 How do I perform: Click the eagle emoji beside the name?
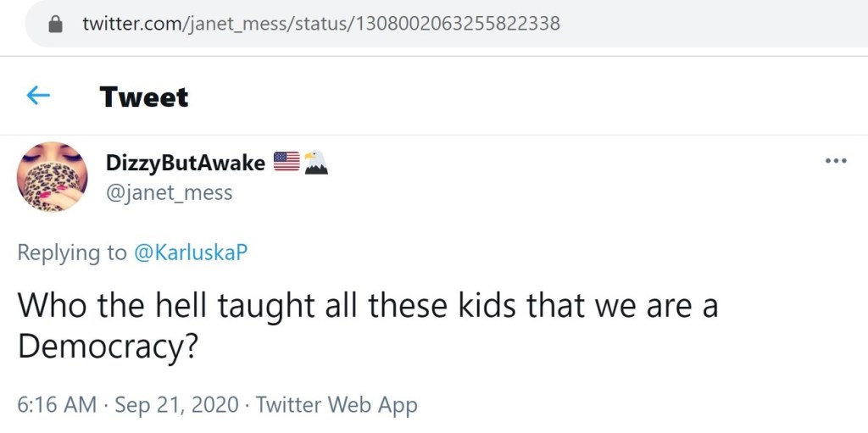coord(315,162)
